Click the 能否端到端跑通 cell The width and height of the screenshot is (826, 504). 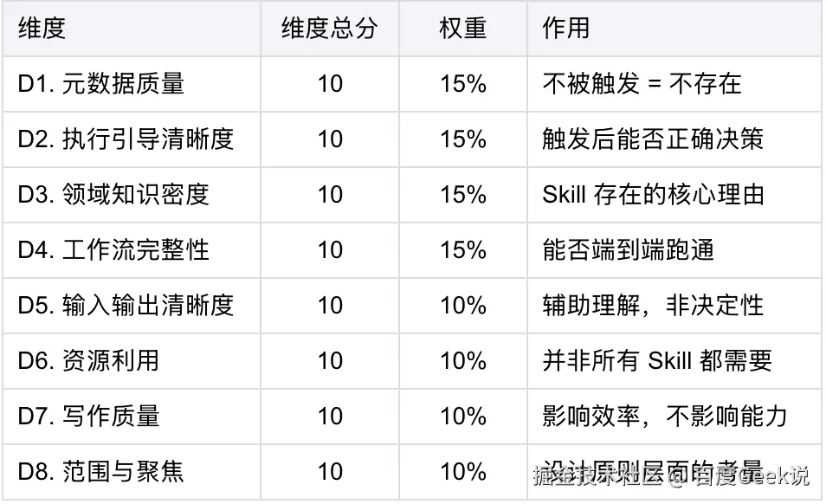pos(629,250)
